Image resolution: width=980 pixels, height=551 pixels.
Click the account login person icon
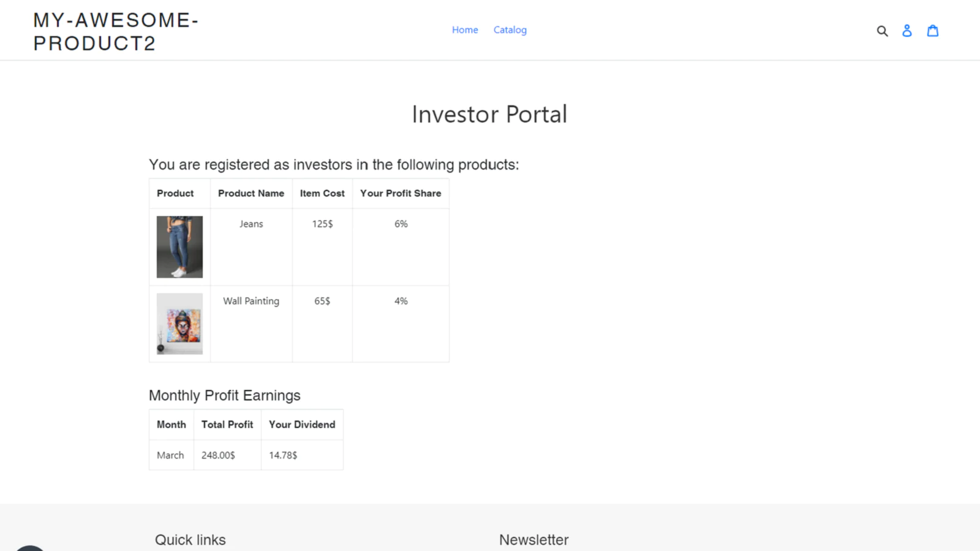pos(907,31)
